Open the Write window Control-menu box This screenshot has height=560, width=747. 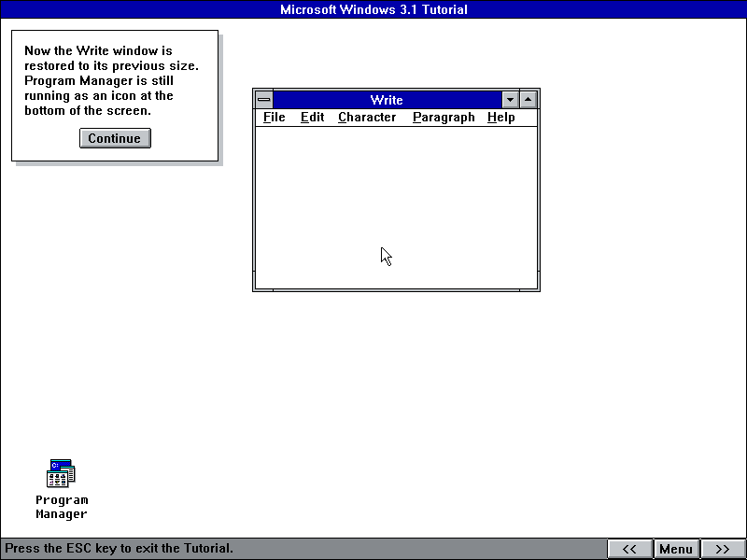tap(264, 100)
